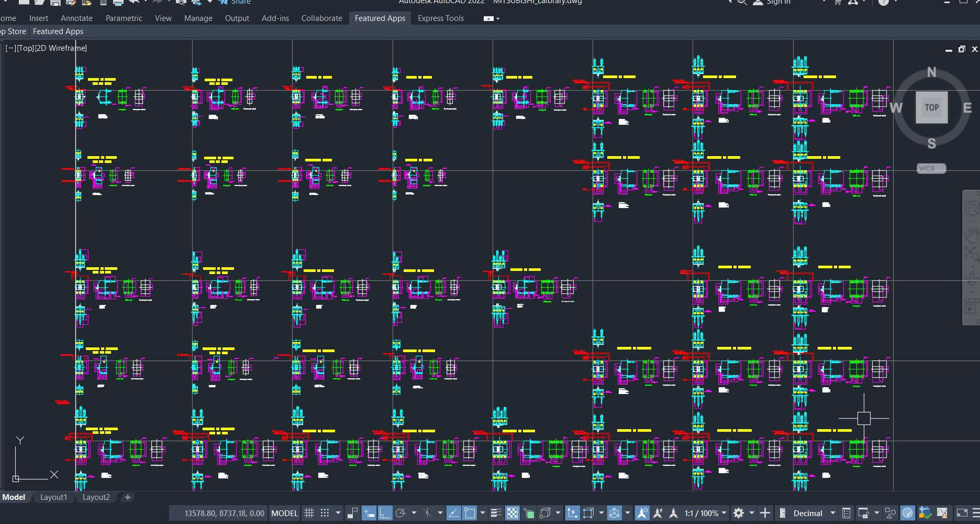Open polar tracking angle dropdown
The width and height of the screenshot is (980, 524).
414,513
